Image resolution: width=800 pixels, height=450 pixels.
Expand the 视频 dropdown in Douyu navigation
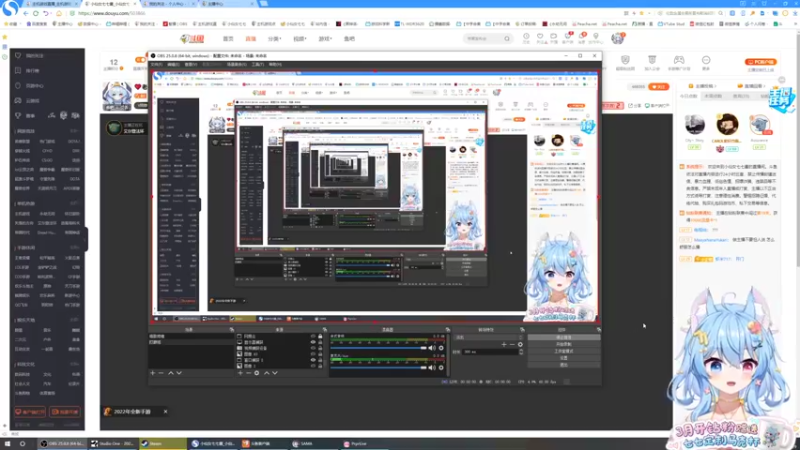coord(299,39)
